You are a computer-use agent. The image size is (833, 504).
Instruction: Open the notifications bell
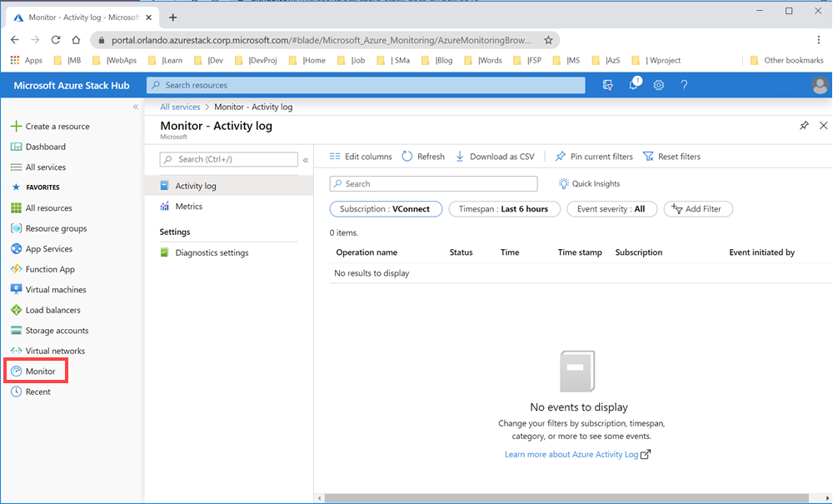click(x=633, y=84)
